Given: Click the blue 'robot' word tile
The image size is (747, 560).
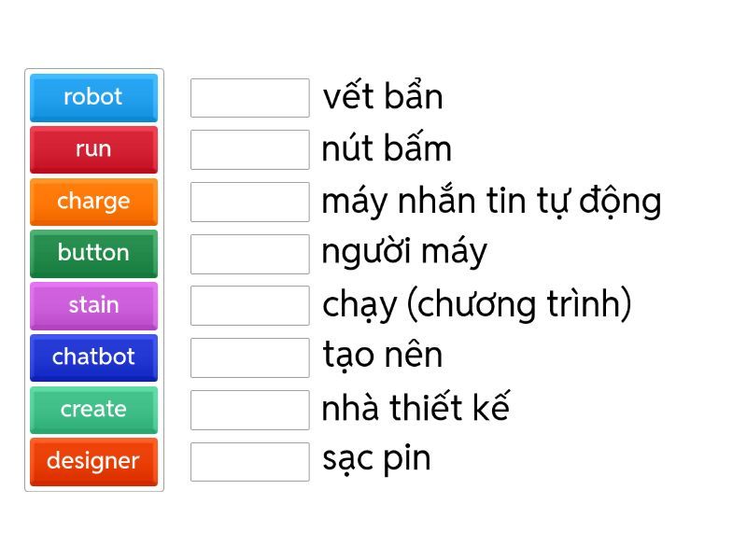Looking at the screenshot, I should coord(93,97).
